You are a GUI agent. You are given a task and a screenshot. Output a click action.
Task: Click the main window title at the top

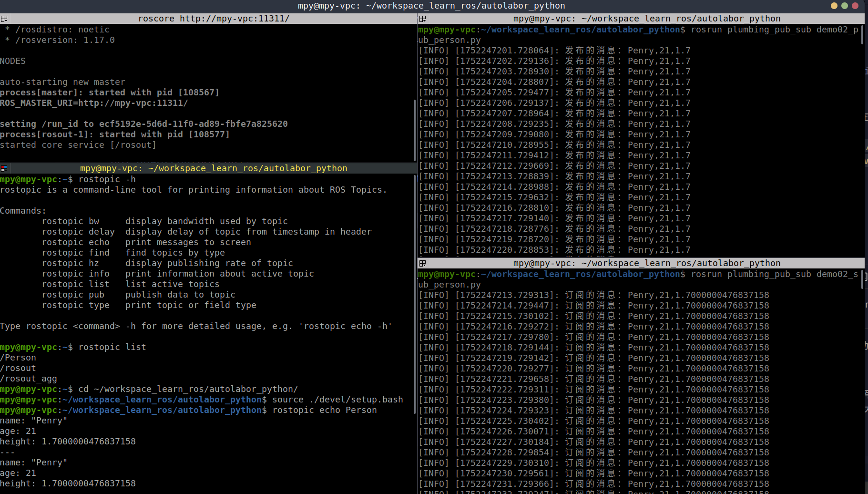[431, 6]
